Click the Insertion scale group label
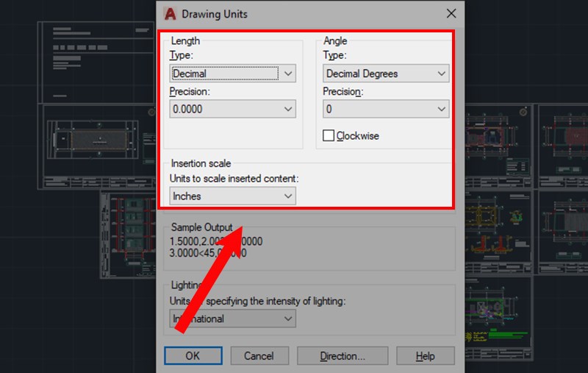The width and height of the screenshot is (588, 373). 201,163
